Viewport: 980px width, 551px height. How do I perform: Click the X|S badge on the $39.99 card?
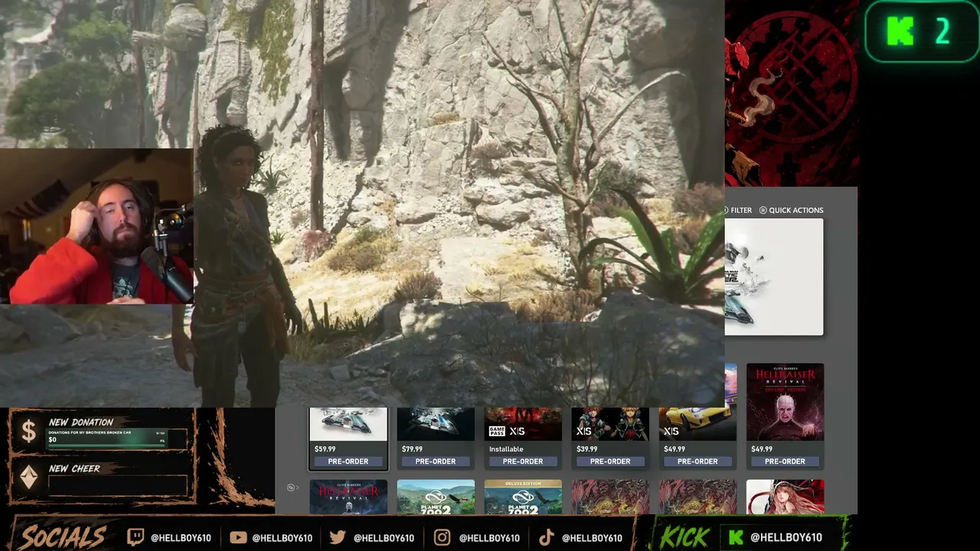584,431
